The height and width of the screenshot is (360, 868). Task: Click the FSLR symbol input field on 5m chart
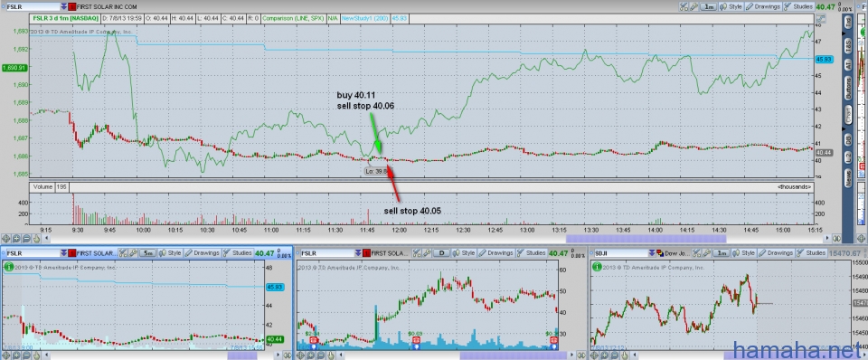point(33,253)
